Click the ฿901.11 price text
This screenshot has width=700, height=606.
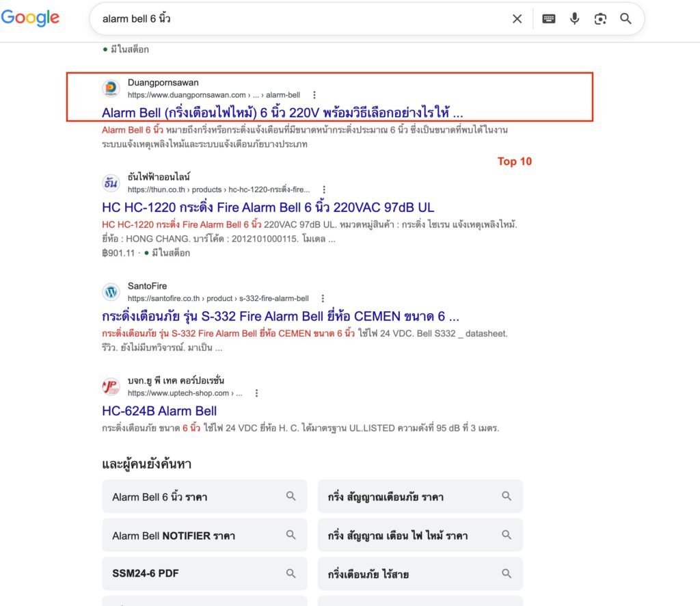click(x=118, y=253)
